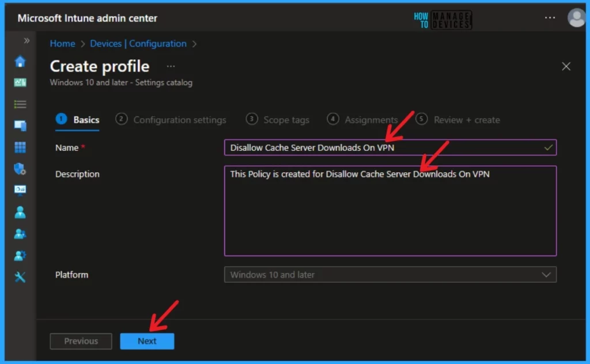Screen dimensions: 590x364
Task: Open the Home icon in sidebar
Action: pyautogui.click(x=20, y=61)
